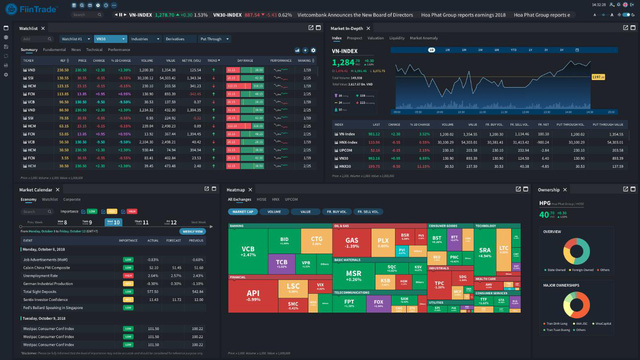Screen dimensions: 640x360
Task: Expand the Put Through dropdown
Action: coord(215,39)
